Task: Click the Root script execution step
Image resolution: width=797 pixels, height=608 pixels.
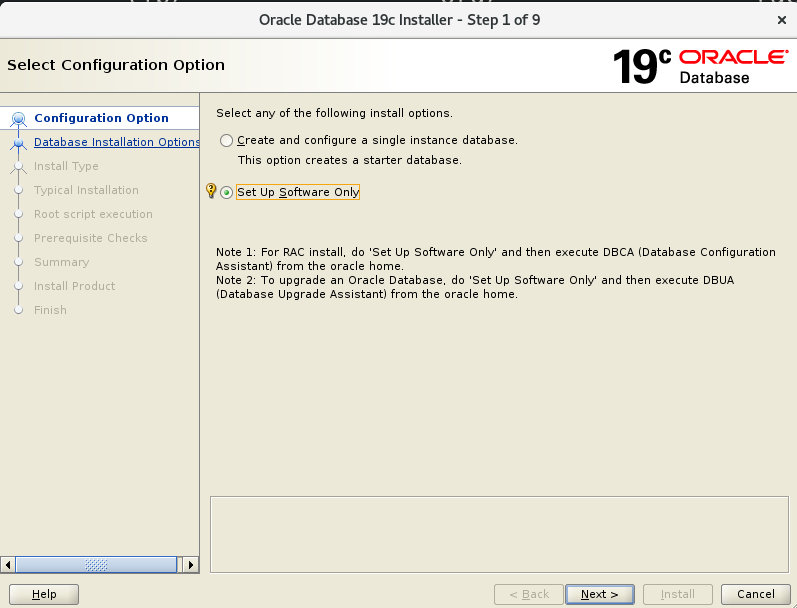Action: point(93,214)
